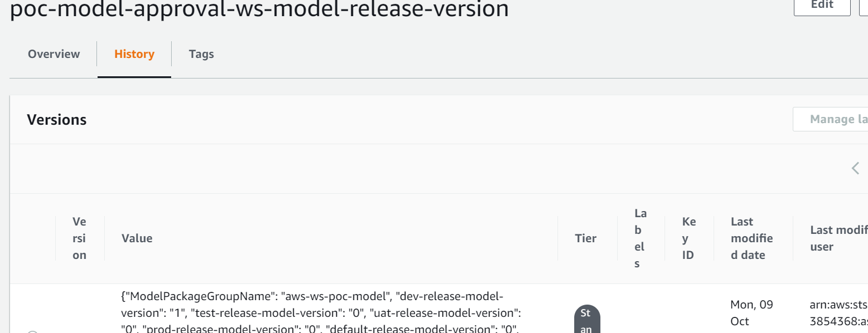The width and height of the screenshot is (868, 333).
Task: Click the Key ID column header
Action: 689,238
